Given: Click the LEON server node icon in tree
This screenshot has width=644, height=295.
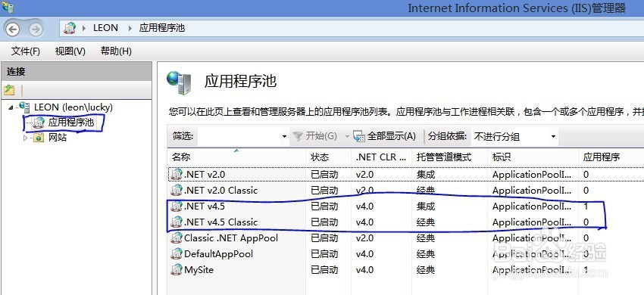Looking at the screenshot, I should 25,107.
